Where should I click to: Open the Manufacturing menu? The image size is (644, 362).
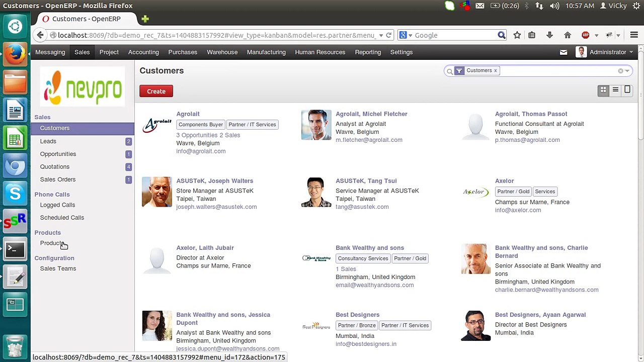(x=266, y=52)
